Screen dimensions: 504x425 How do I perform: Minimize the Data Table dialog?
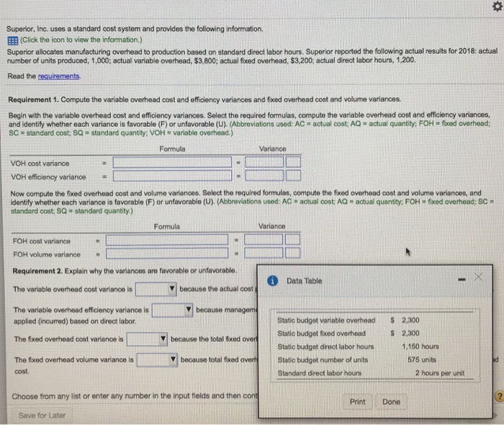(x=462, y=279)
